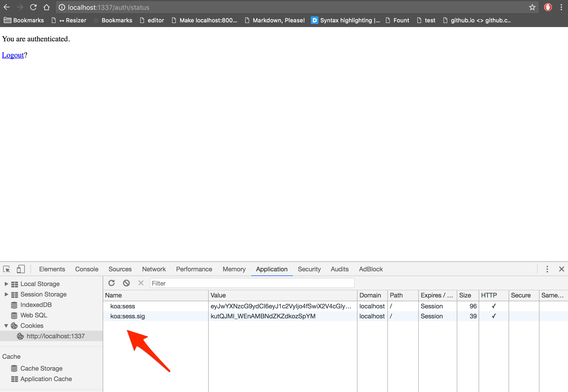This screenshot has height=392, width=568.
Task: Switch to the Network tab
Action: click(154, 269)
